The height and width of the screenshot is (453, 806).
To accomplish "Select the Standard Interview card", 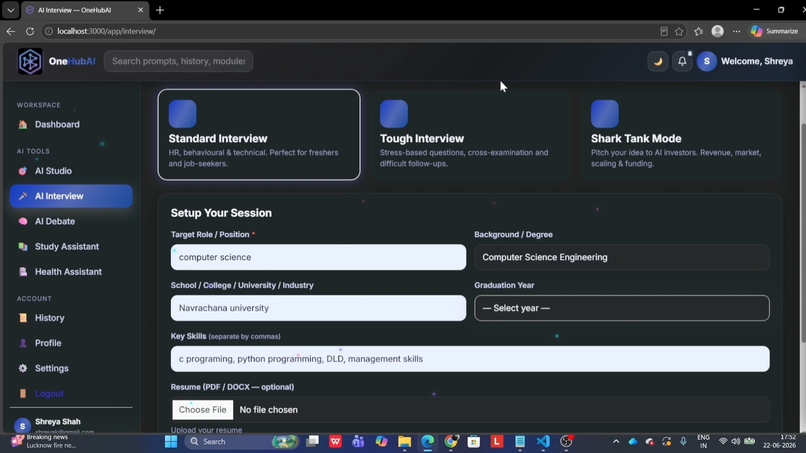I will (259, 135).
